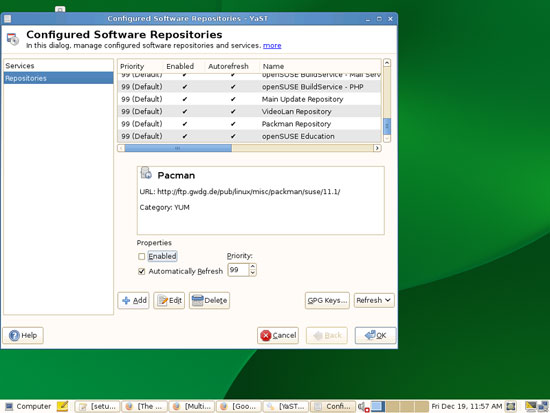Click the OK arrow icon
Screen dimensions: 550x413
click(x=370, y=335)
